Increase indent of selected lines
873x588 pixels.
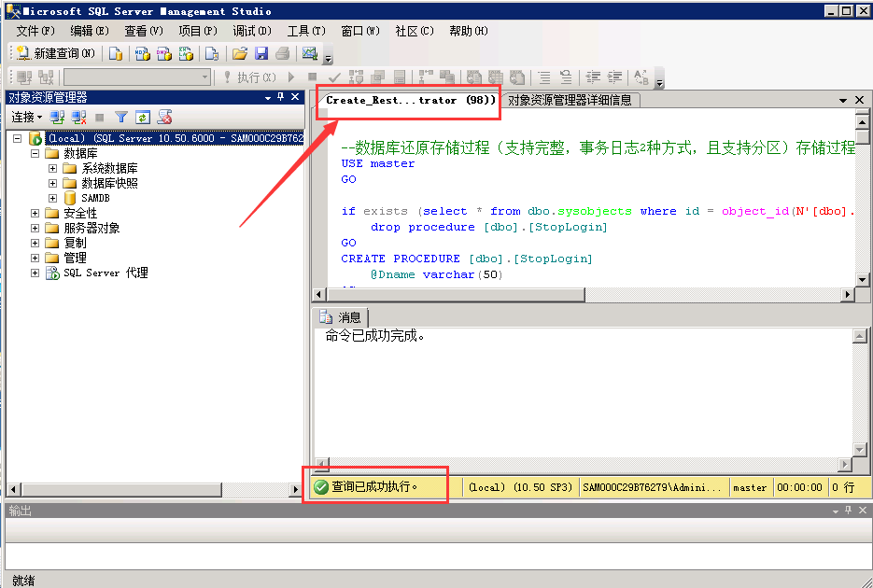click(x=614, y=77)
